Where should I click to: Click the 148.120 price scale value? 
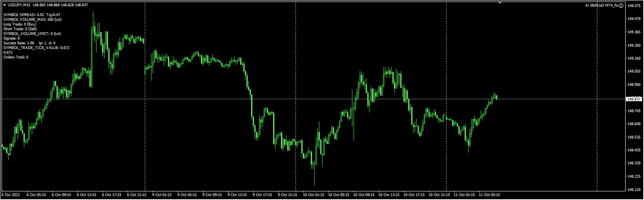634,189
